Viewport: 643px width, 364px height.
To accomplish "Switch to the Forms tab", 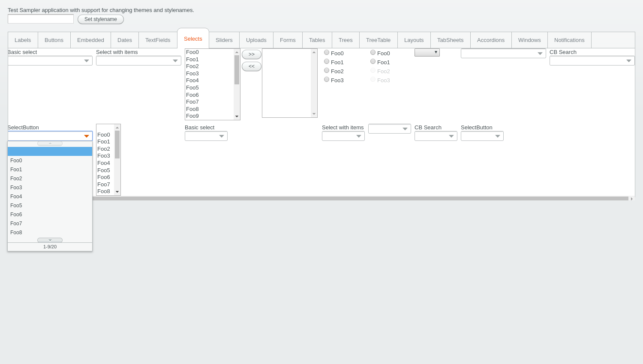I will pyautogui.click(x=288, y=40).
